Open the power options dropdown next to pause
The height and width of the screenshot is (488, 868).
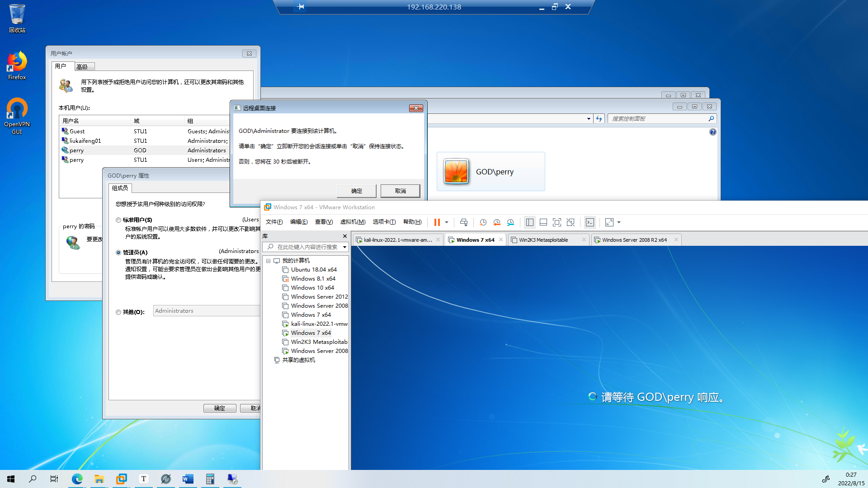tap(447, 222)
